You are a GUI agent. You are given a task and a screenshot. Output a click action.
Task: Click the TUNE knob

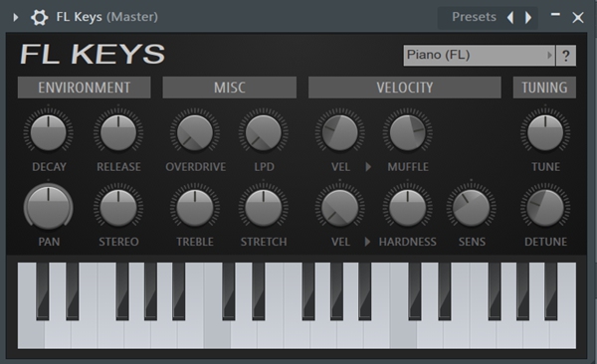pos(545,133)
